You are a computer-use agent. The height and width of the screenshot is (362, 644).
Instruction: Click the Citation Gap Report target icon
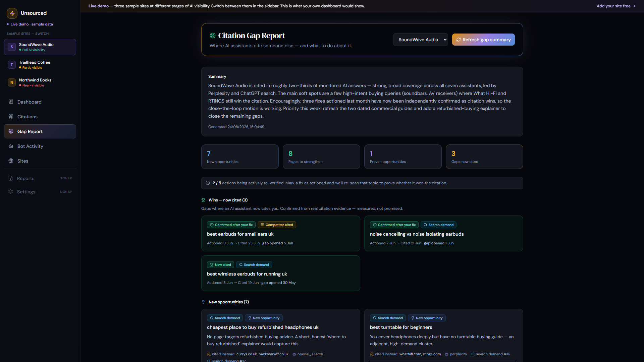coord(213,36)
